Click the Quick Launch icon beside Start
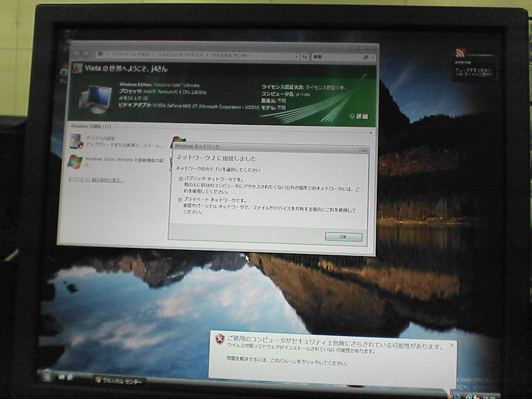This screenshot has width=532, height=399. (62, 377)
